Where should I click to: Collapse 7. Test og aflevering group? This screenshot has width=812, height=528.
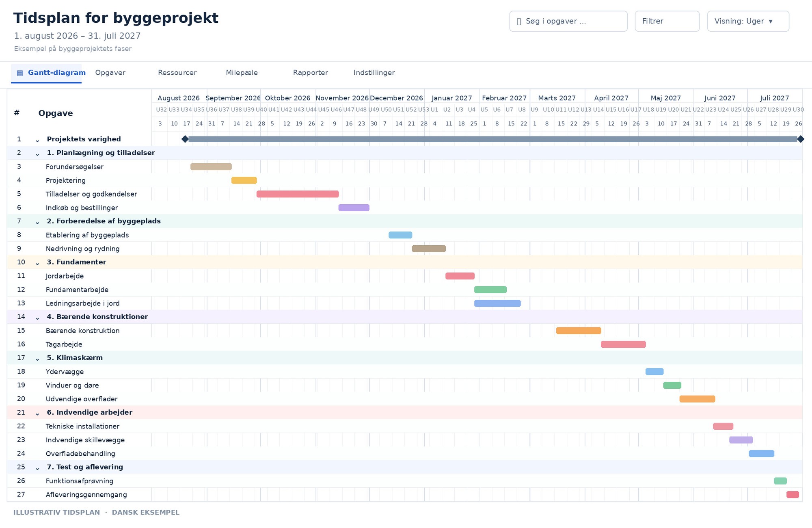(x=37, y=468)
